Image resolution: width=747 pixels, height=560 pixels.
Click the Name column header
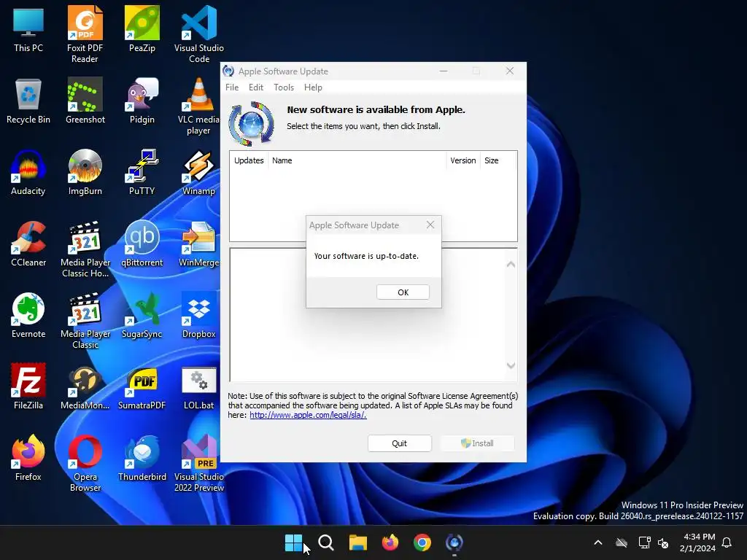pos(357,160)
